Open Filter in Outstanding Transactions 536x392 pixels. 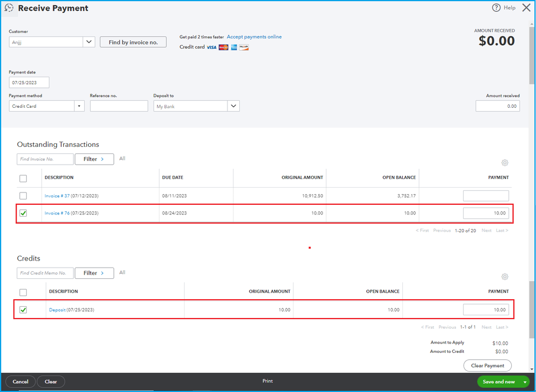tap(94, 159)
